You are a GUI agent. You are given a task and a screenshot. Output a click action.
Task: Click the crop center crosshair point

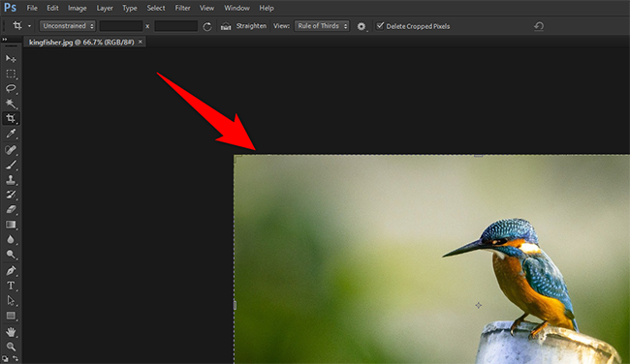(478, 305)
